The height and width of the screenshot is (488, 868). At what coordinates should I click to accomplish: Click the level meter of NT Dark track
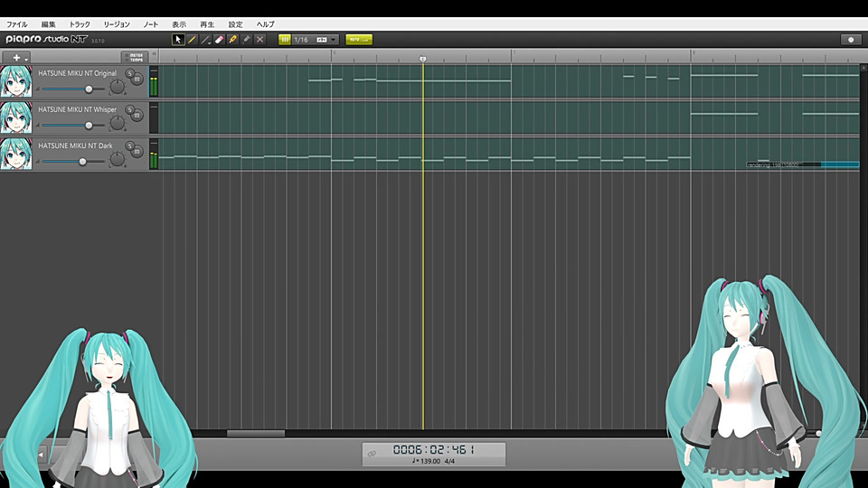154,155
